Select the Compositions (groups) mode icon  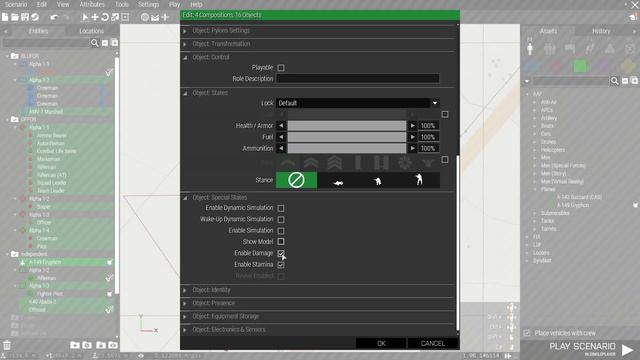click(549, 49)
